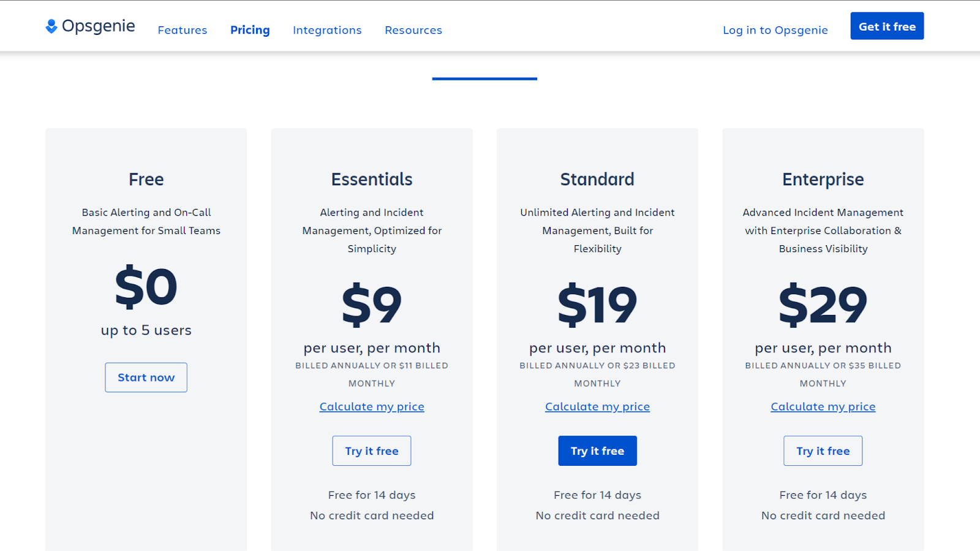Calculate my price for Essentials plan
The width and height of the screenshot is (980, 551).
pyautogui.click(x=372, y=406)
